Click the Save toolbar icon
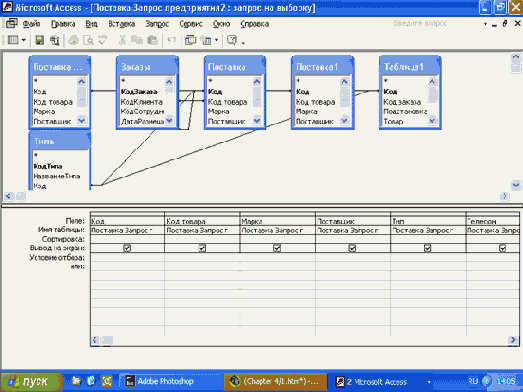 click(x=40, y=40)
